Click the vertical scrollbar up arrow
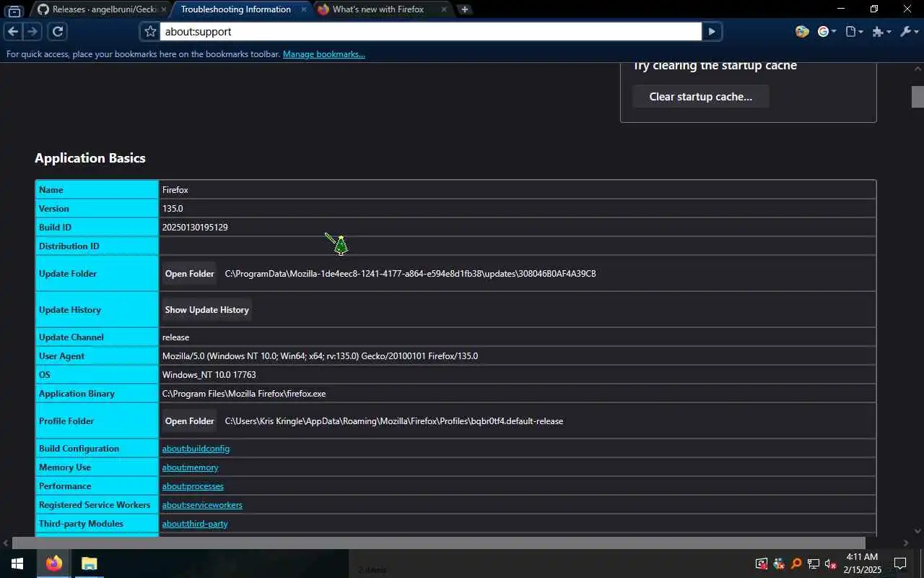The height and width of the screenshot is (578, 924). (918, 69)
